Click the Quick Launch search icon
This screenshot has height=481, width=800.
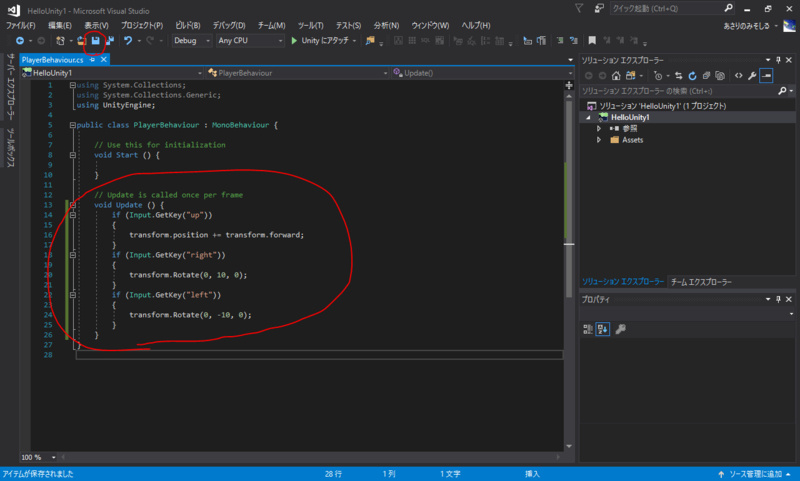click(x=729, y=8)
